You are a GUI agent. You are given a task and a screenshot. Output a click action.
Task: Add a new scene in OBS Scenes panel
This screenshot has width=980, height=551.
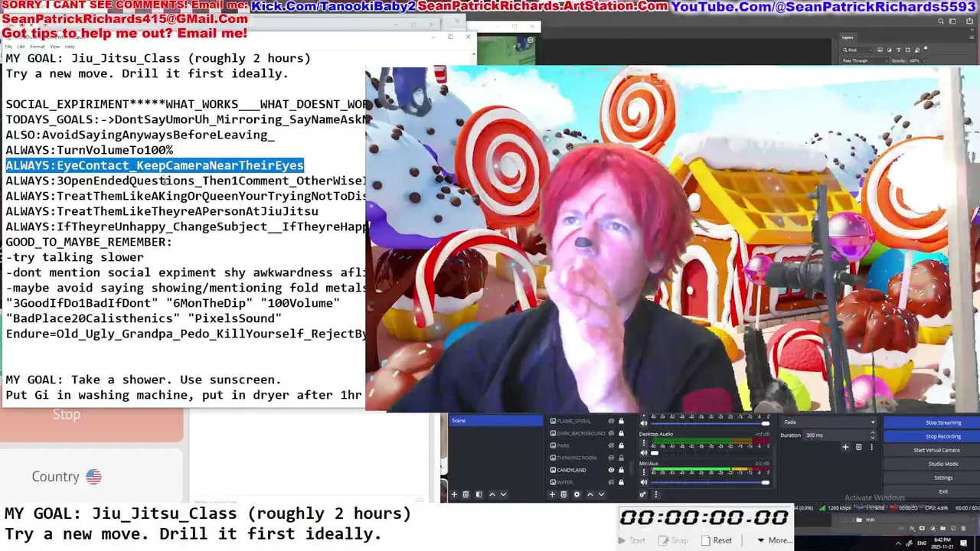(x=455, y=494)
